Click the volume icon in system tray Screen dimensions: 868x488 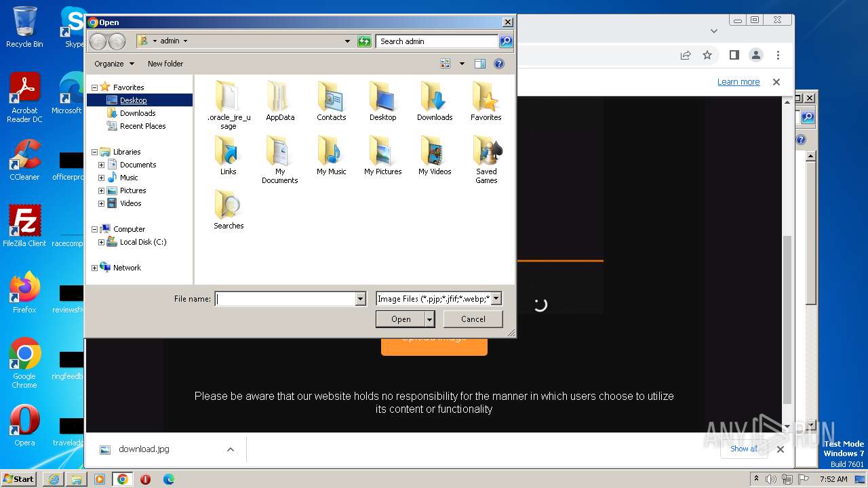[x=771, y=479]
